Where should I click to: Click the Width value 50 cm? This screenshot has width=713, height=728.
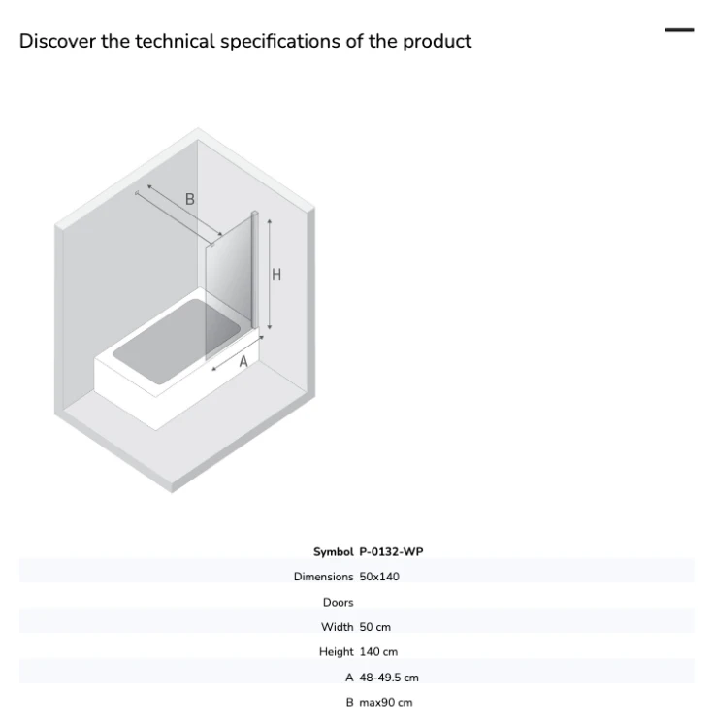pyautogui.click(x=374, y=627)
